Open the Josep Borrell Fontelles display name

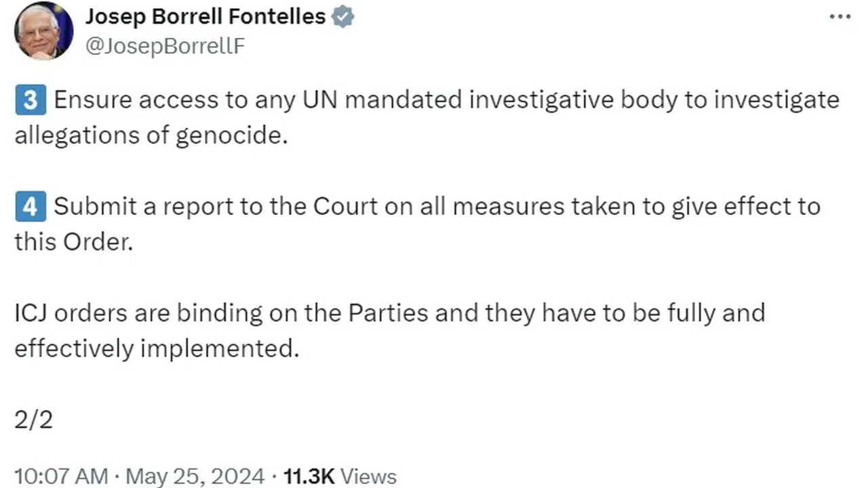click(x=205, y=17)
